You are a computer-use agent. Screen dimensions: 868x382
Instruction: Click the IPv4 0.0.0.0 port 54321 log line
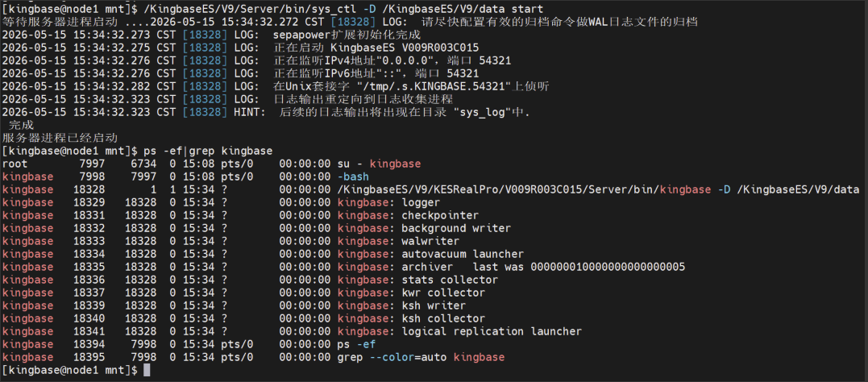pos(256,61)
